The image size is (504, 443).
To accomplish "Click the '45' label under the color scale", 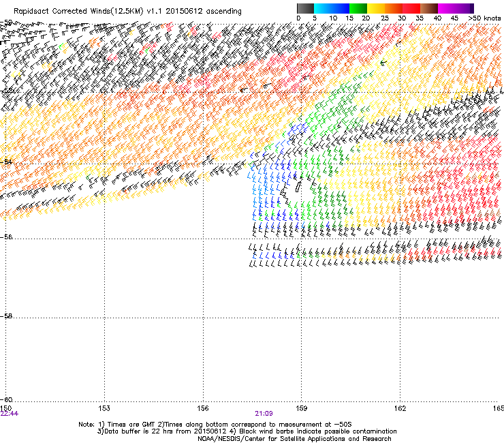I will [x=454, y=18].
